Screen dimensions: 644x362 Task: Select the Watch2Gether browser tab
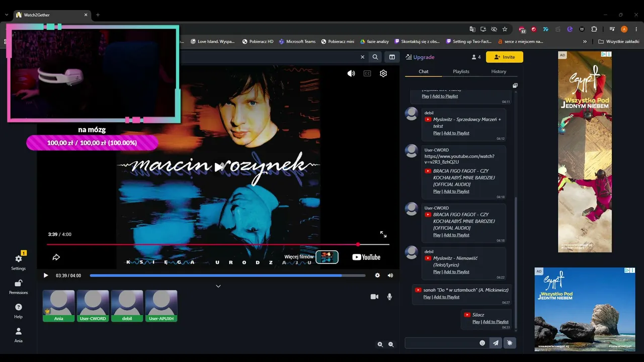coord(52,15)
